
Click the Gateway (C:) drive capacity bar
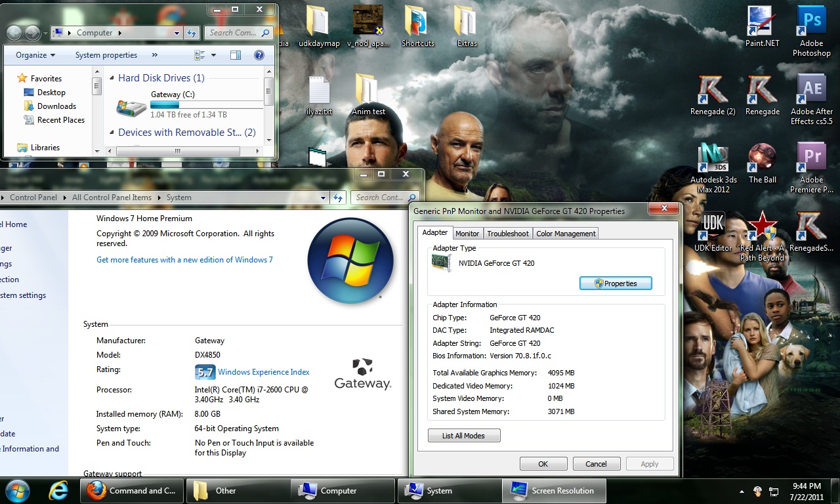[207, 104]
